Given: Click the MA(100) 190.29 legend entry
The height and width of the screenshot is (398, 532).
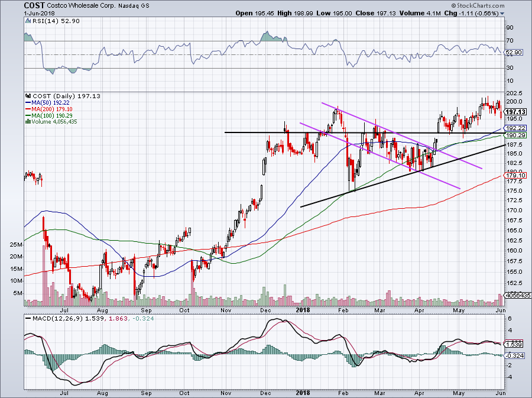Looking at the screenshot, I should pyautogui.click(x=52, y=116).
